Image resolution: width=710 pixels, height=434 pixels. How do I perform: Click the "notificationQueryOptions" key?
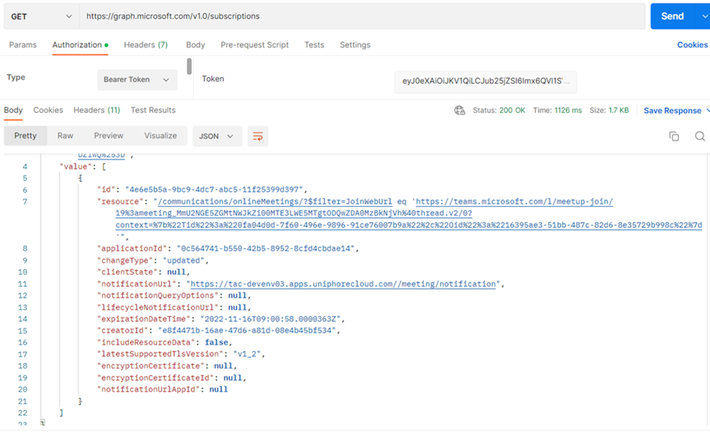coord(158,295)
